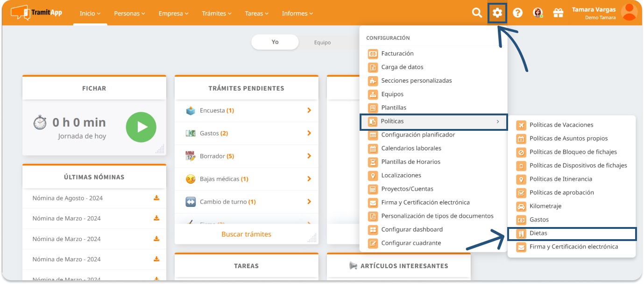This screenshot has width=644, height=284.
Task: Open Políticas de Vacaciones
Action: [561, 125]
